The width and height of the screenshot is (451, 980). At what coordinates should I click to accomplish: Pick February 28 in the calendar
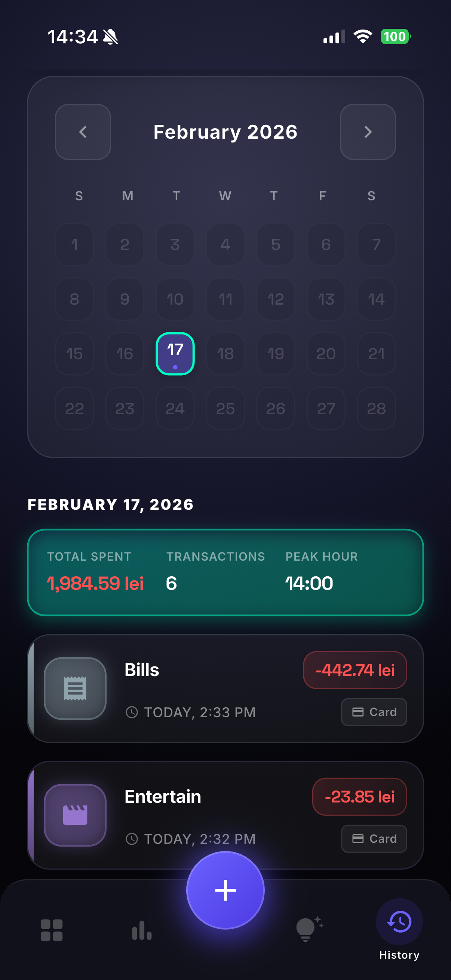click(x=376, y=408)
